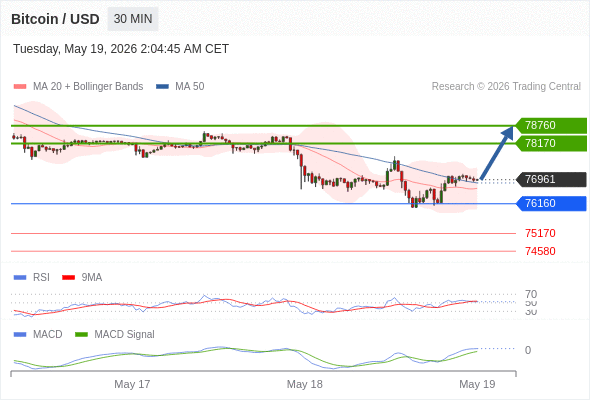Click the MA 20 + Bollinger Bands legend swatch
Viewport: 590px width, 400px height.
click(x=20, y=87)
